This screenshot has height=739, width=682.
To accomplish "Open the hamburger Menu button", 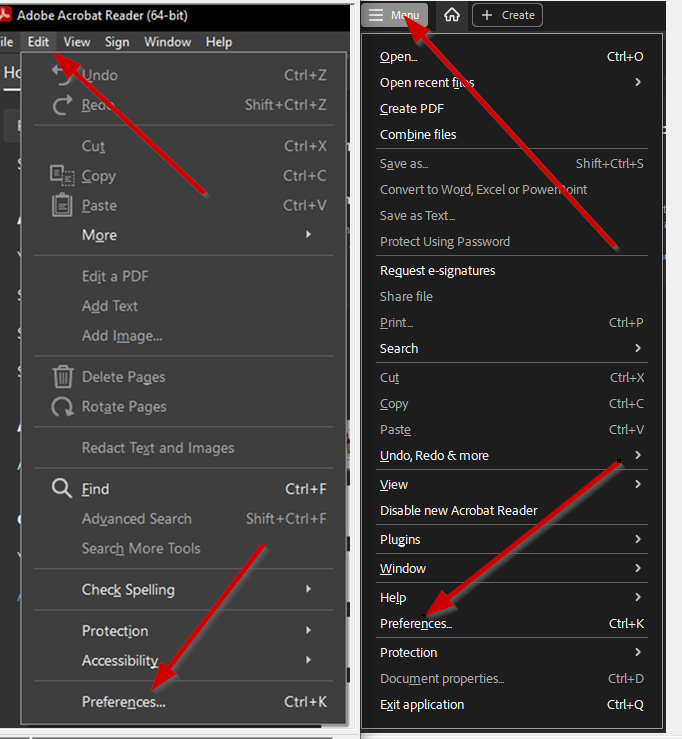I will click(x=395, y=15).
